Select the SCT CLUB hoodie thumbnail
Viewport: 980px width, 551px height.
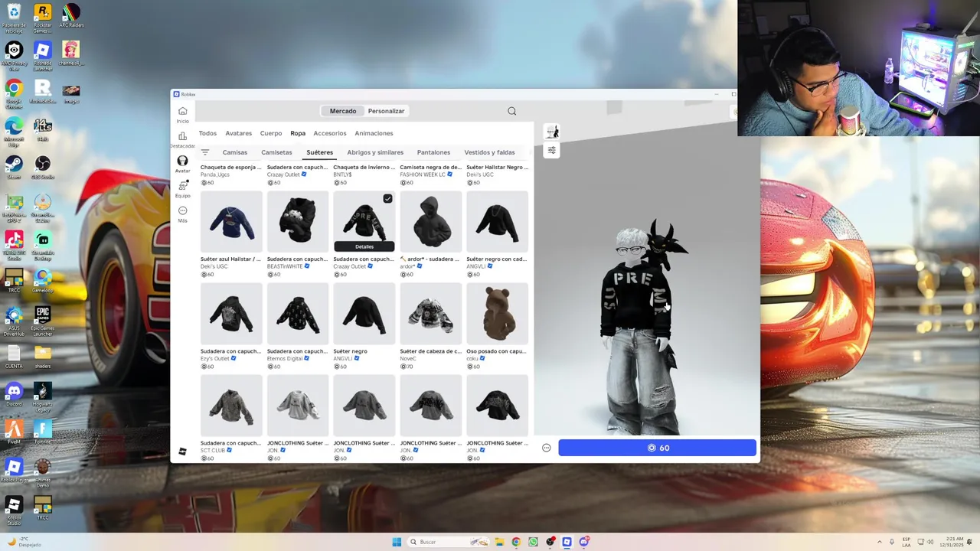(231, 406)
